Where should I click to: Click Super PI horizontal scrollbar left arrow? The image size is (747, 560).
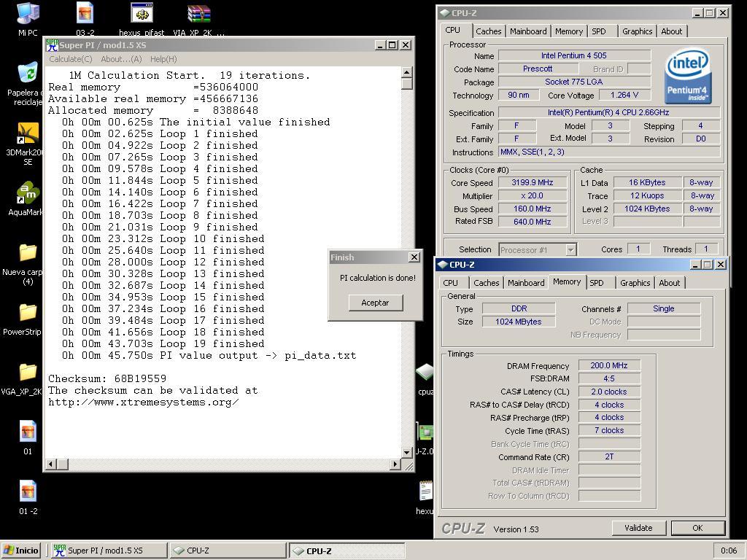click(x=51, y=464)
